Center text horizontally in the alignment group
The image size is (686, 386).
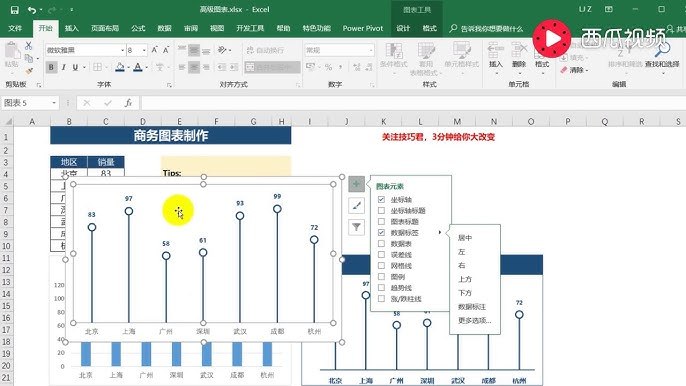(194, 67)
